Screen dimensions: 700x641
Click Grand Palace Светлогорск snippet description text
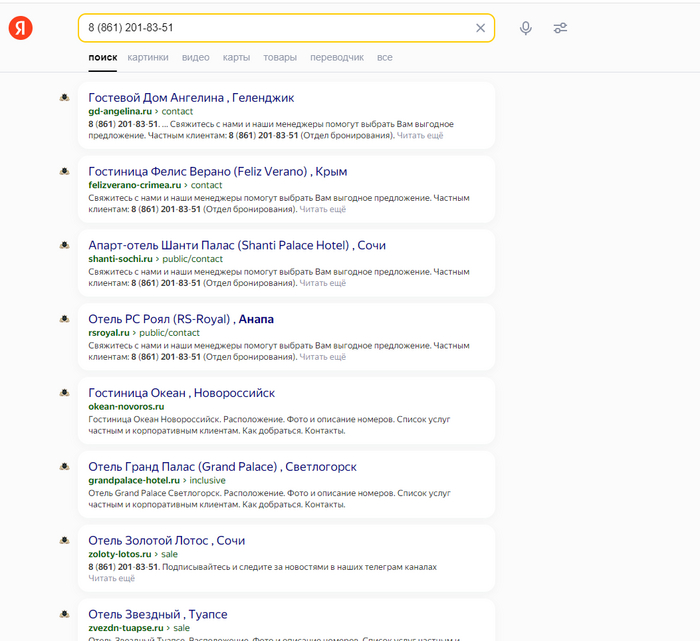[270, 499]
